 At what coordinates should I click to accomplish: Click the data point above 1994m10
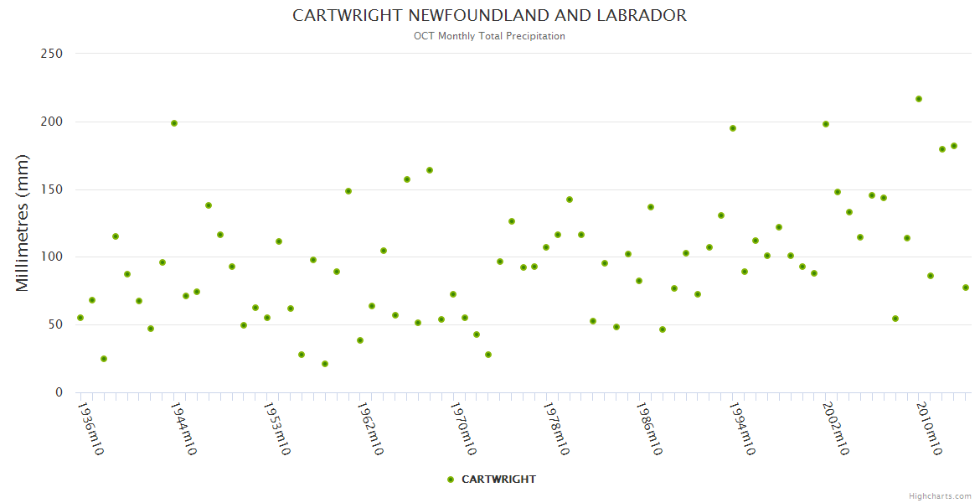pos(733,128)
